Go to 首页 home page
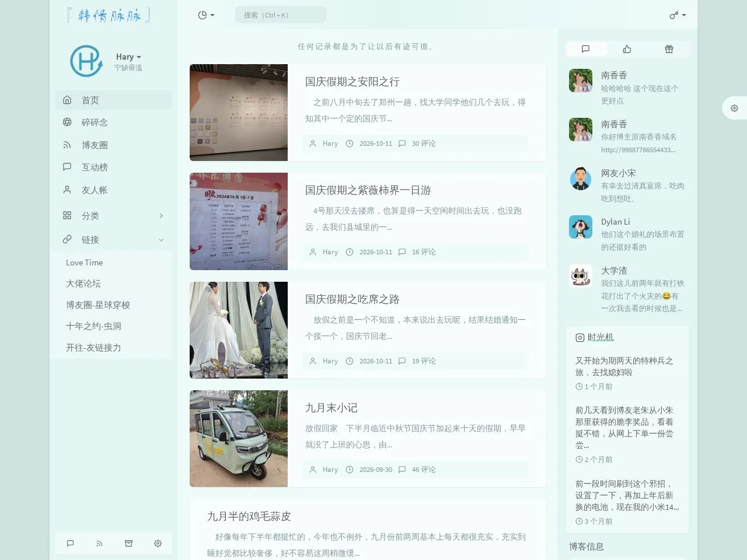This screenshot has height=560, width=747. (x=114, y=100)
